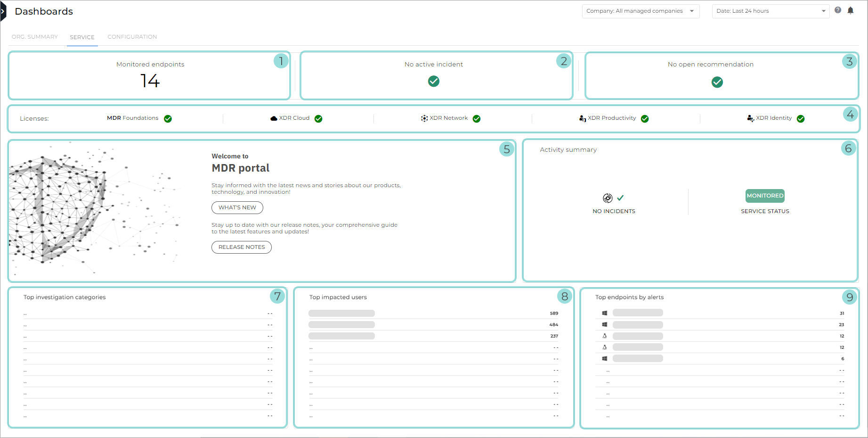
Task: Click the notifications bell icon
Action: [851, 10]
